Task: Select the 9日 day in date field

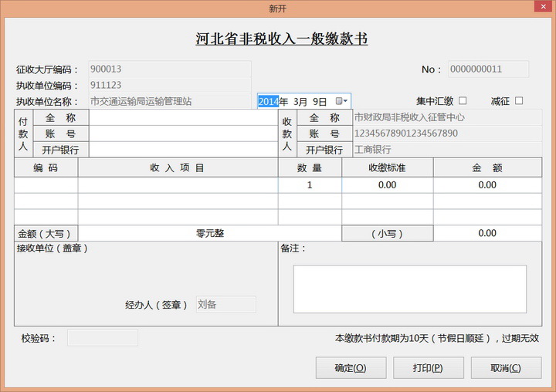Action: click(x=320, y=102)
